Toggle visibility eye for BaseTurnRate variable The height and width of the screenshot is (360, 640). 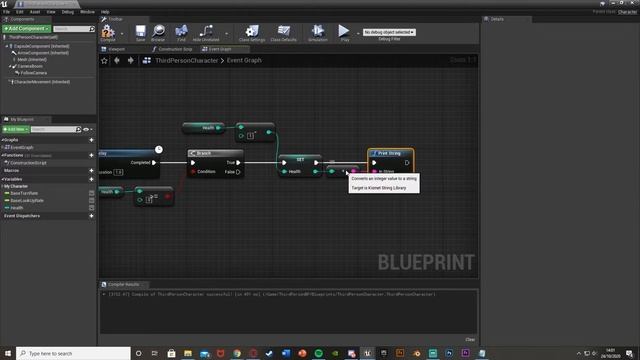[91, 193]
